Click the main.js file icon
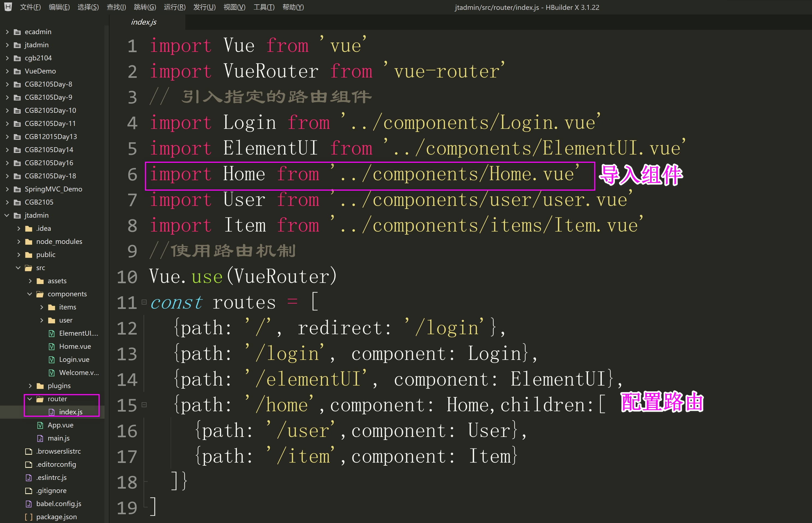Viewport: 812px width, 523px height. click(40, 438)
